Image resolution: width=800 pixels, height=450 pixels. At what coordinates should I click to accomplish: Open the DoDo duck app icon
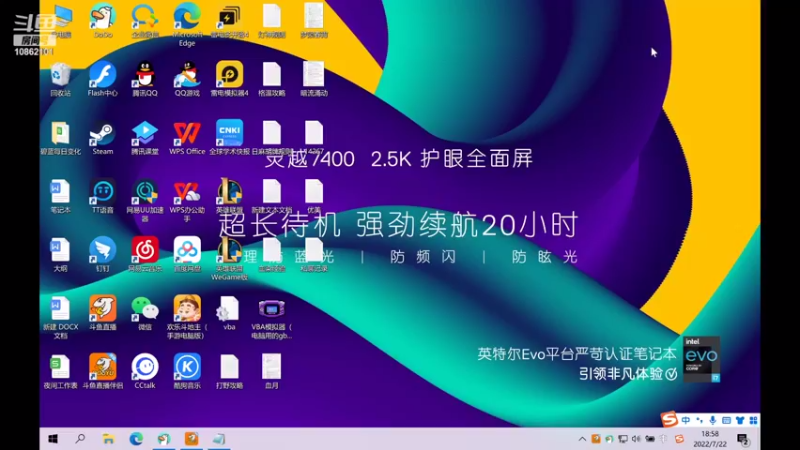(x=103, y=20)
